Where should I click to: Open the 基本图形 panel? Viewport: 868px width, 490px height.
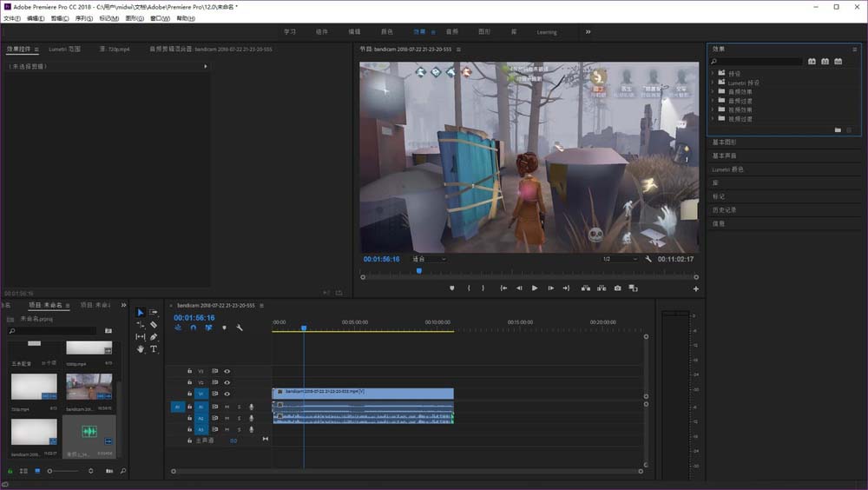point(724,142)
